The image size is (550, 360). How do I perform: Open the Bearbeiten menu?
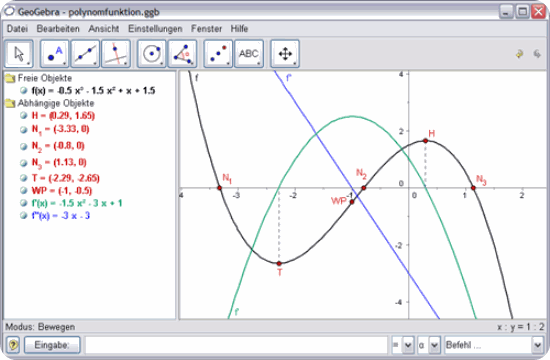pos(58,29)
